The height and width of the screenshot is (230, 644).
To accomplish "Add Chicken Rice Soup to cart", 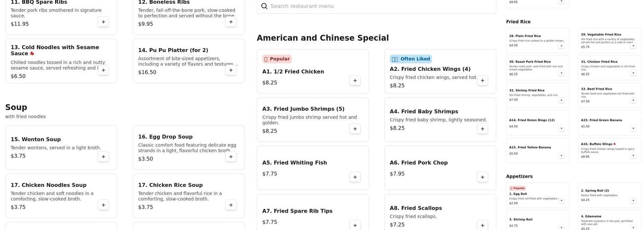I will coord(231,205).
